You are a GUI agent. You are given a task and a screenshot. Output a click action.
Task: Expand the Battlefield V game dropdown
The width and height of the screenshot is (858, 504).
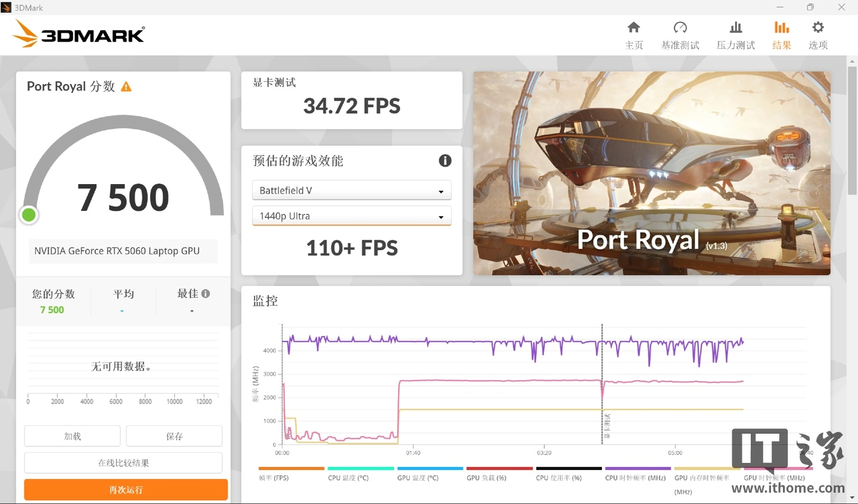(x=352, y=190)
